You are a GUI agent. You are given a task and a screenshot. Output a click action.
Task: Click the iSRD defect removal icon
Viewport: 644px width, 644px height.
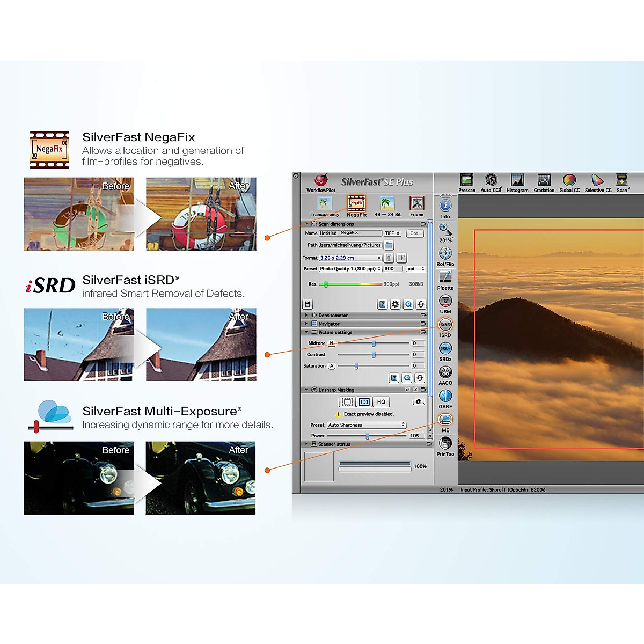(x=445, y=325)
